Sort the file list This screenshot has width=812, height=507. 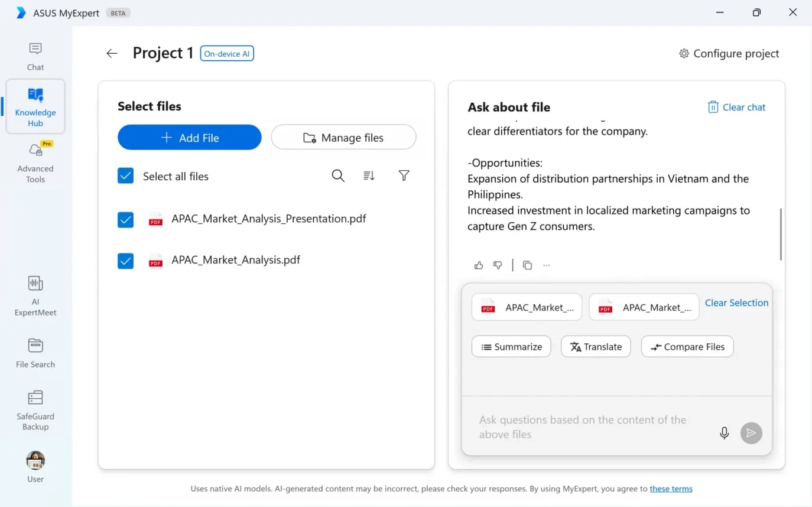pyautogui.click(x=369, y=175)
